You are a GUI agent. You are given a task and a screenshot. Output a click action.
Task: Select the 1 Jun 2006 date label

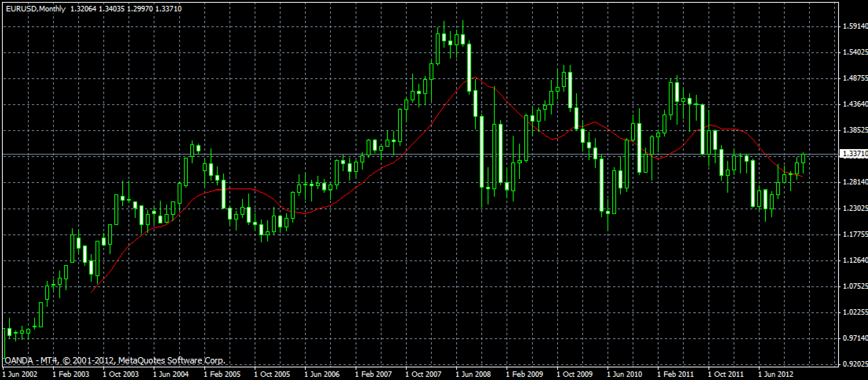(322, 374)
